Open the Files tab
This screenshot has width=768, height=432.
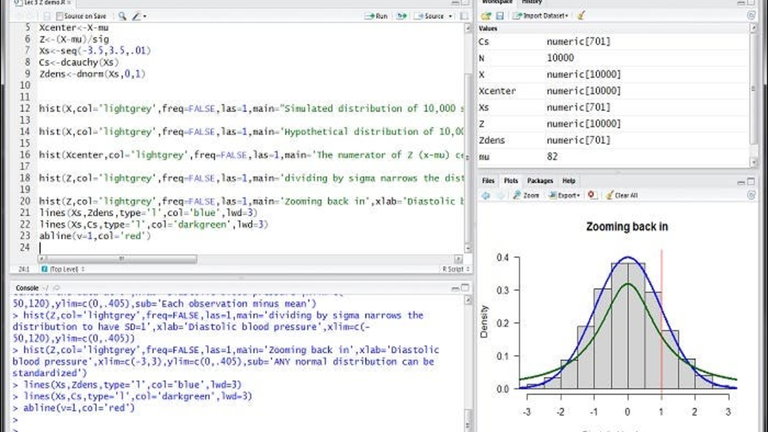point(488,181)
